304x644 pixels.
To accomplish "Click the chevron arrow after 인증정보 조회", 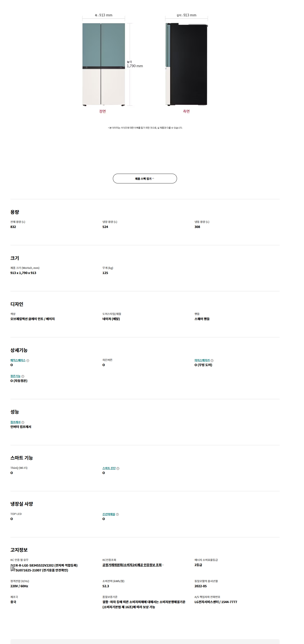I will click(163, 565).
